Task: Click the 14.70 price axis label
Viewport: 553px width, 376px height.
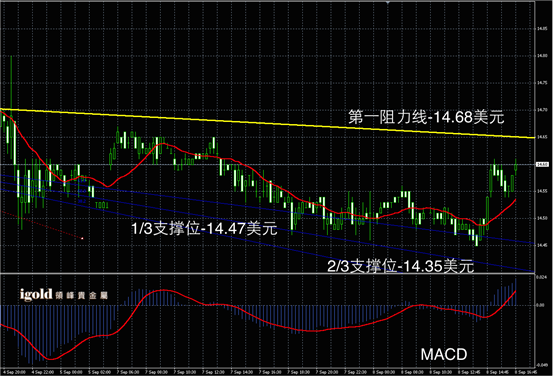Action: (542, 110)
